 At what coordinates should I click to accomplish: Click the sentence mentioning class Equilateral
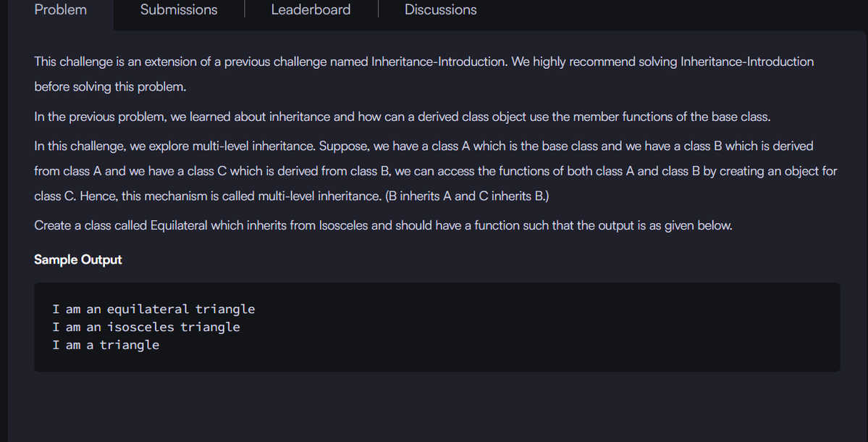(x=382, y=225)
